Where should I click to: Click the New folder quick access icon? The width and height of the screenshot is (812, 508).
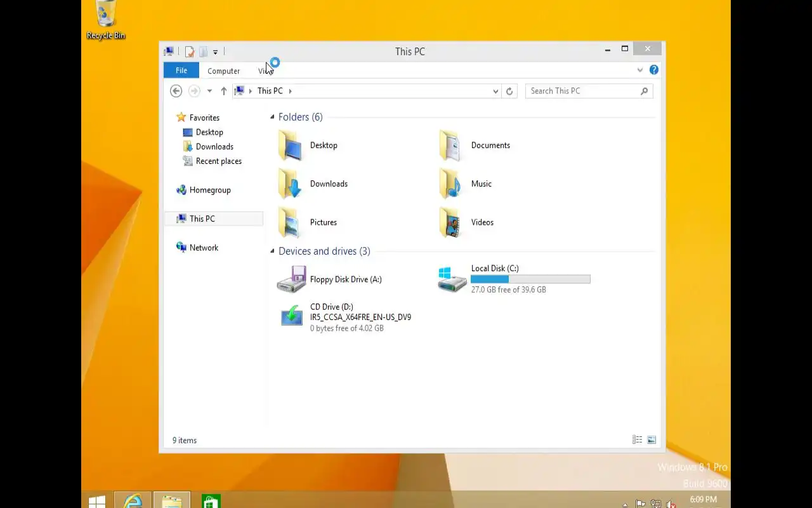click(x=203, y=51)
